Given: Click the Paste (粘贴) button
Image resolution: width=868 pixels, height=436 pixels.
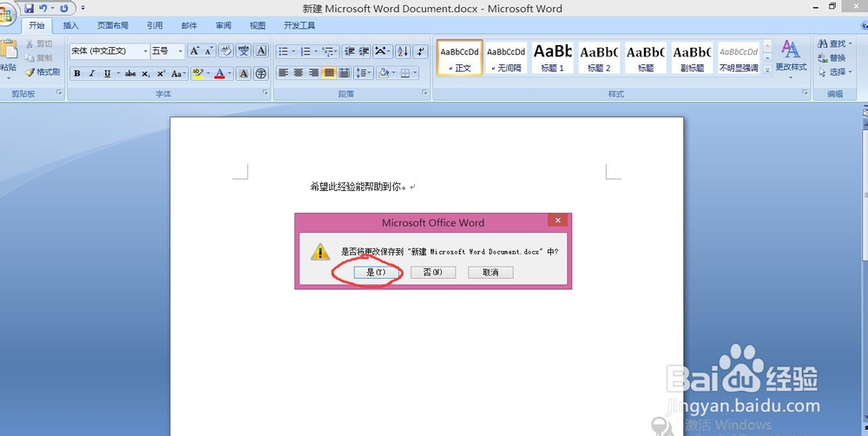Looking at the screenshot, I should pos(9,58).
